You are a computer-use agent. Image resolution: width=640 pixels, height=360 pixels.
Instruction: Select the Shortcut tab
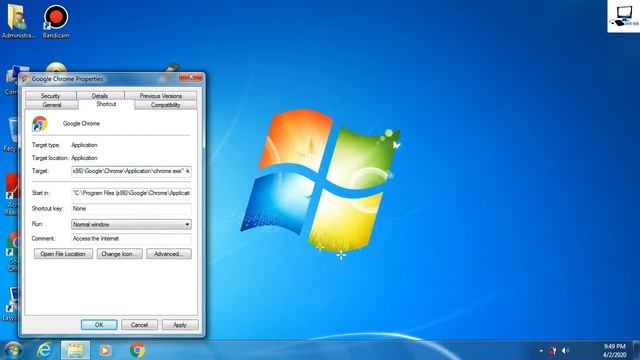(x=106, y=104)
